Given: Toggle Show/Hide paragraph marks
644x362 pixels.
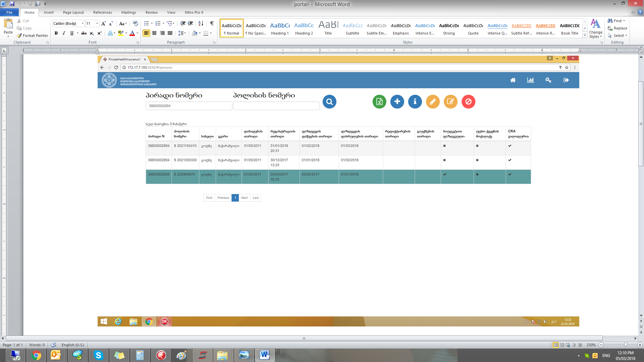Looking at the screenshot, I should [x=212, y=23].
